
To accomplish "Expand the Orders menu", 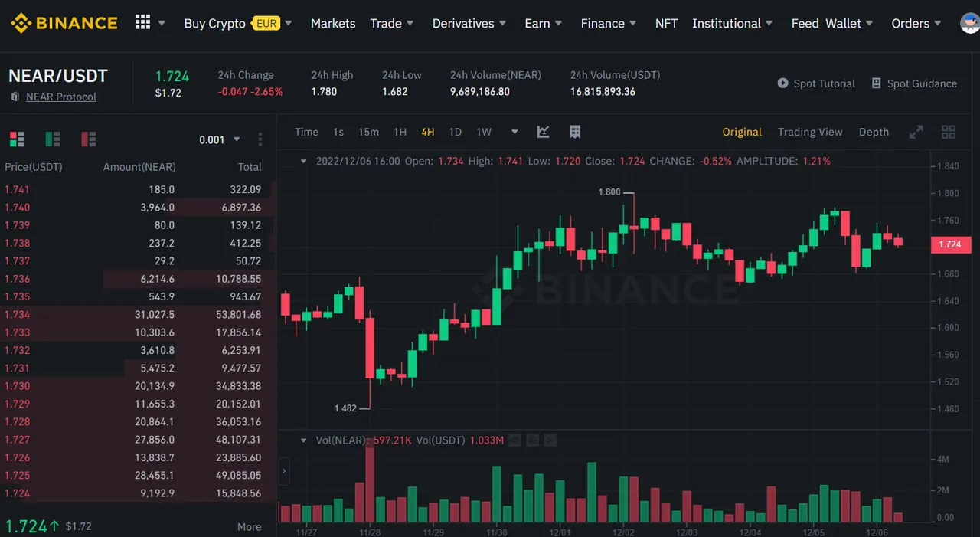I will click(x=916, y=23).
